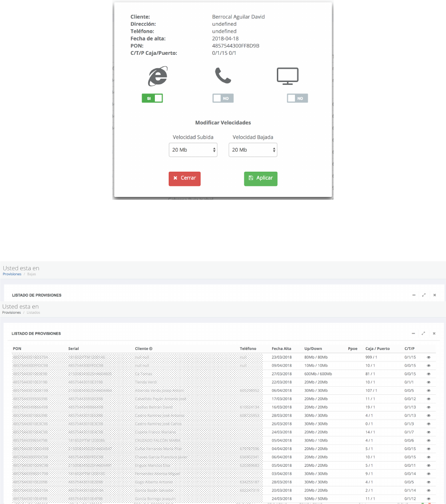The width and height of the screenshot is (446, 504).
Task: Click the Caja / Puerto column header
Action: coord(377,349)
